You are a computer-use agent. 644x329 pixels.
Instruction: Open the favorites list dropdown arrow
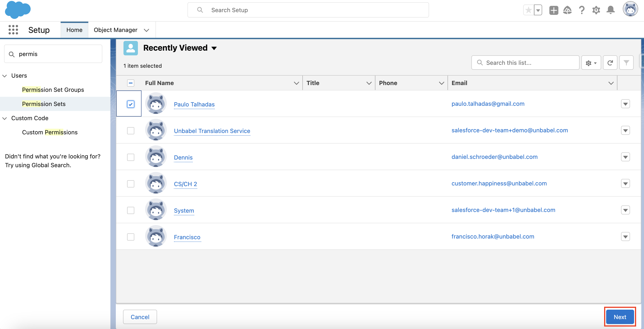point(538,10)
